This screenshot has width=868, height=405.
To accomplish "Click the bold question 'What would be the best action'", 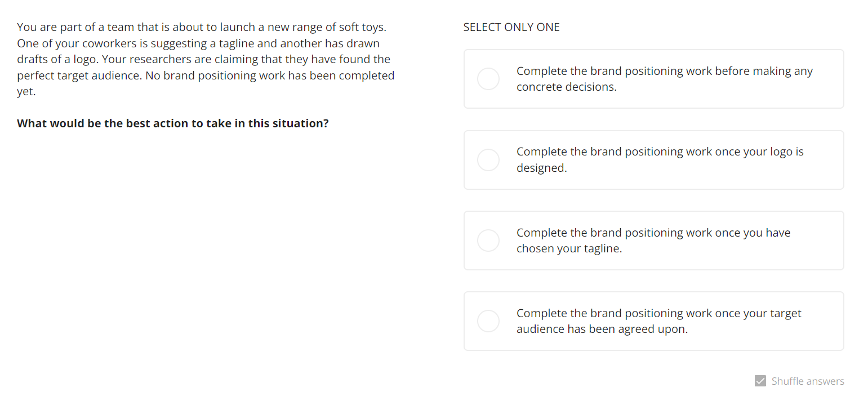I will pos(172,123).
